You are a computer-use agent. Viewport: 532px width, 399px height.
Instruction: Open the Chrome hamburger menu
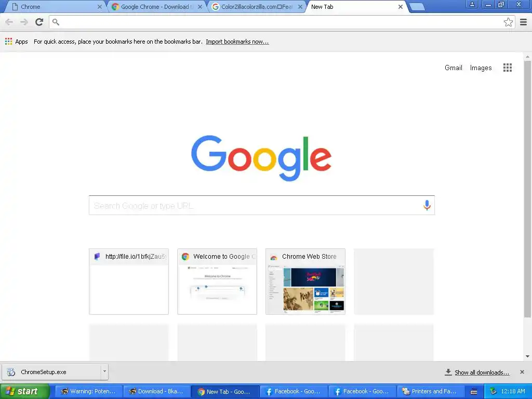click(524, 22)
